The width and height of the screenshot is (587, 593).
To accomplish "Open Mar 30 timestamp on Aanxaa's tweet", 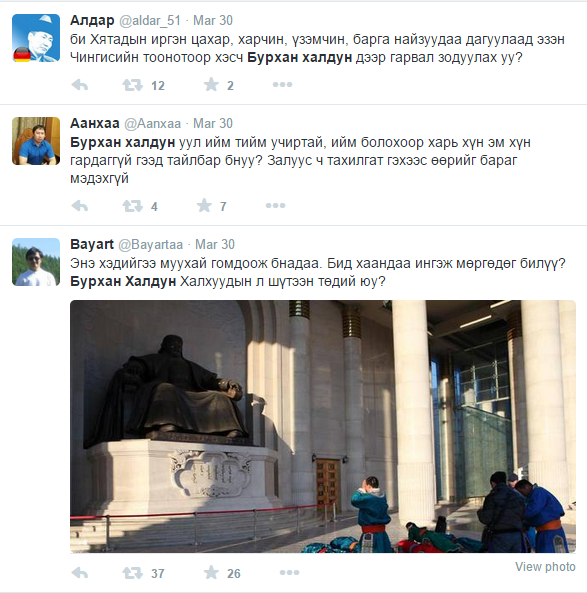I will [213, 123].
